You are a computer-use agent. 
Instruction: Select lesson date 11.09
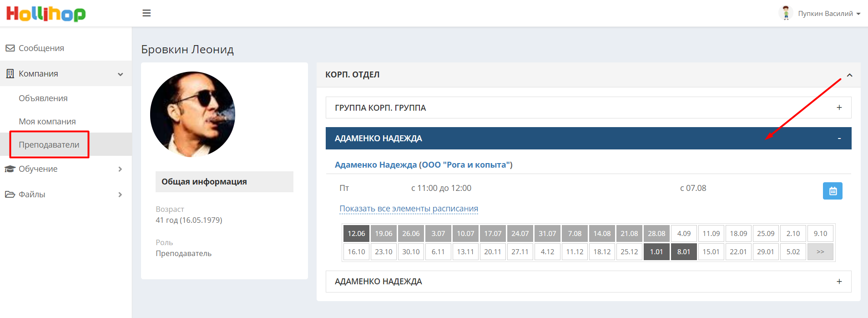711,234
